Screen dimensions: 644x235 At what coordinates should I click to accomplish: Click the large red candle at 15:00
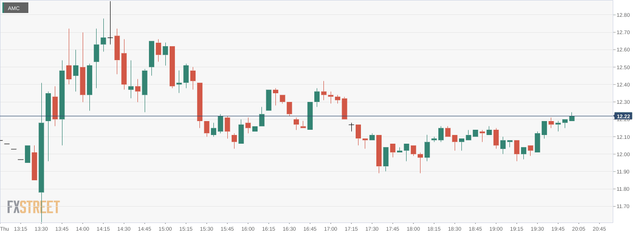[x=172, y=66]
